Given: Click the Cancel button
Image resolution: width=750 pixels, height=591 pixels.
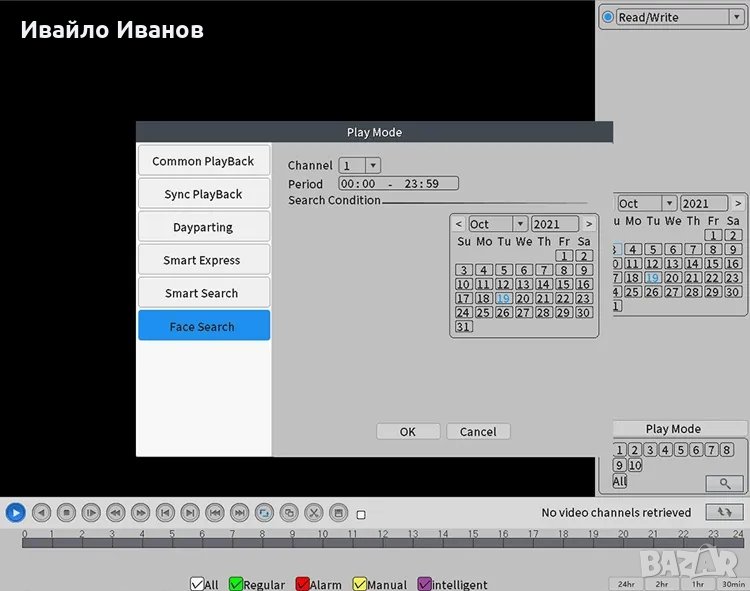Looking at the screenshot, I should pyautogui.click(x=478, y=432).
